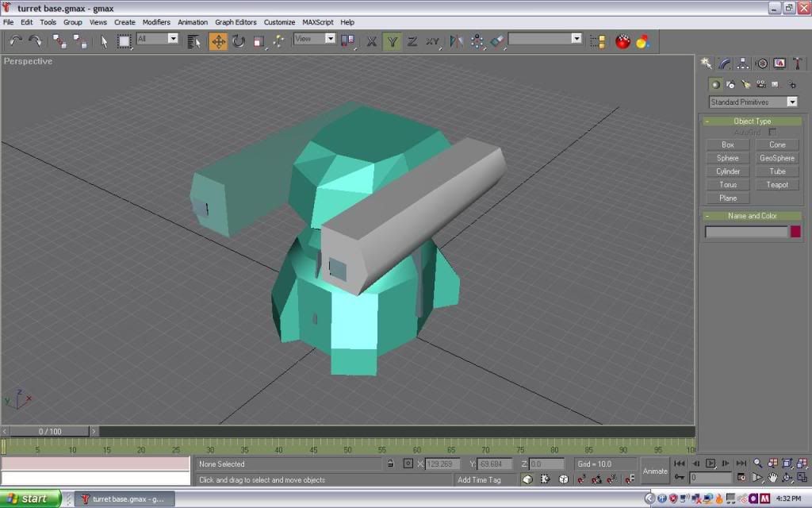Choose the Select and Scale tool
The image size is (812, 508).
click(x=259, y=41)
